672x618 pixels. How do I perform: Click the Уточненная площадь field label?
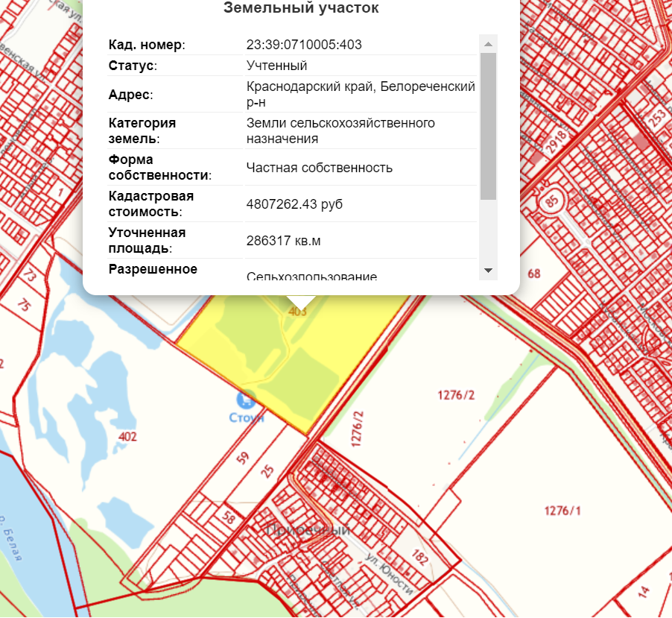coord(147,240)
